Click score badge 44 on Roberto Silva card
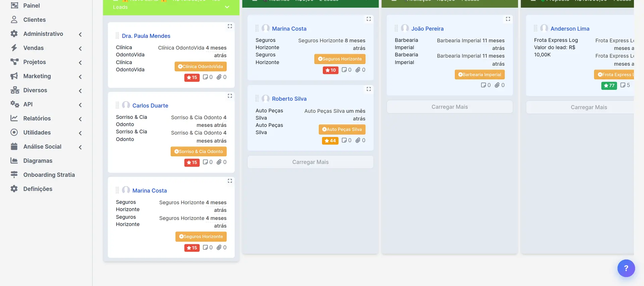 330,141
